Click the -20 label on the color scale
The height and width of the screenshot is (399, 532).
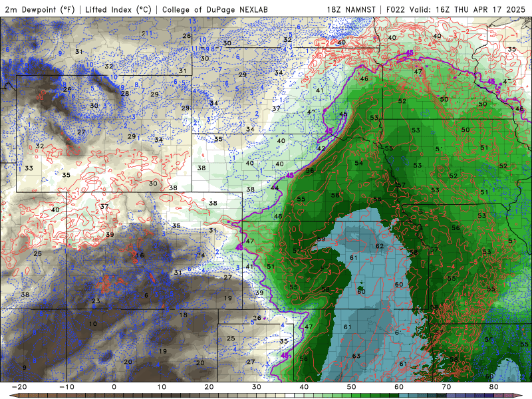(19, 387)
